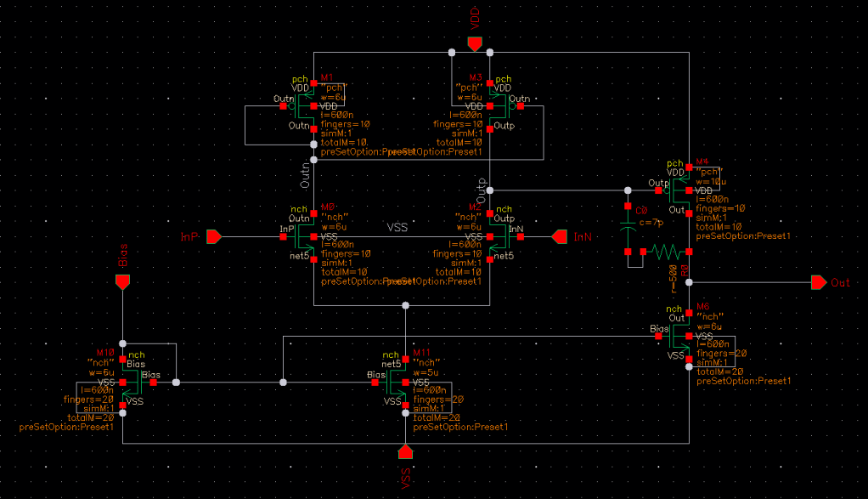
Task: Select PMOS transistor M1 symbol
Action: 303,106
